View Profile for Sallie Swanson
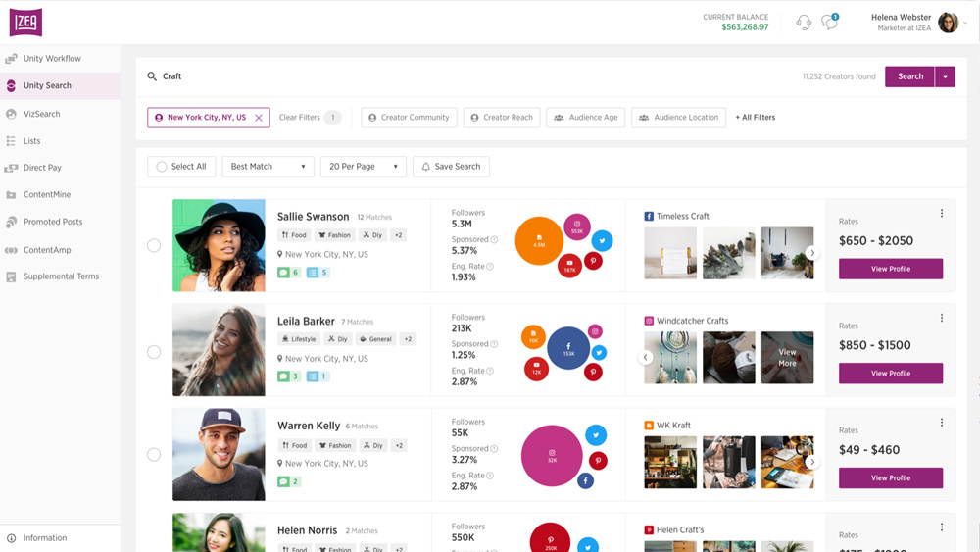 click(x=891, y=269)
